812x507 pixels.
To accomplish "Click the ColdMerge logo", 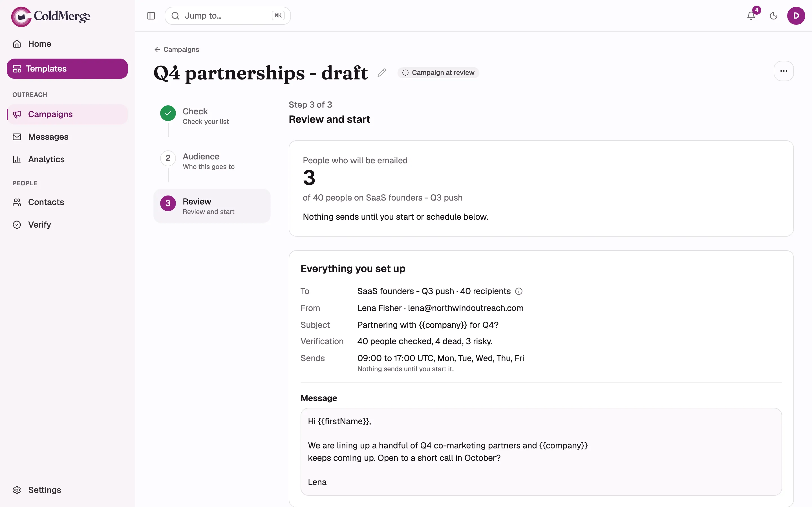I will pos(51,16).
